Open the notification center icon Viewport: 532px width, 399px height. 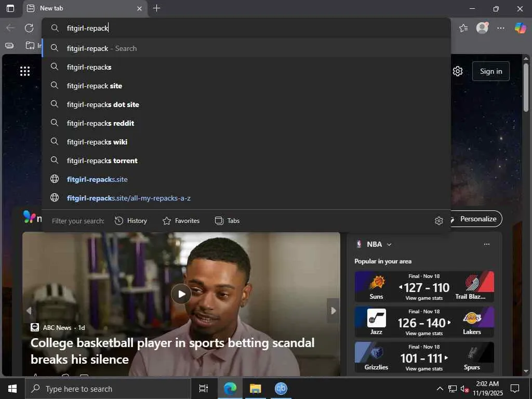pyautogui.click(x=515, y=389)
